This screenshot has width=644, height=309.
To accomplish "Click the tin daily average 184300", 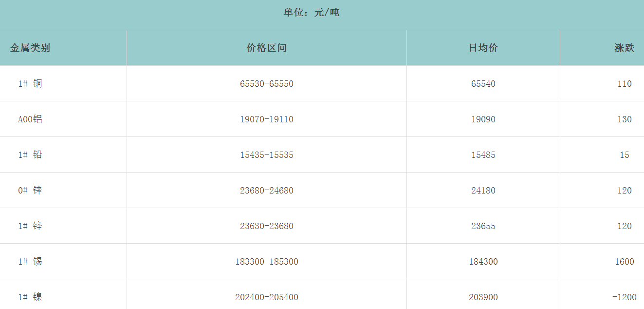I will click(483, 262).
